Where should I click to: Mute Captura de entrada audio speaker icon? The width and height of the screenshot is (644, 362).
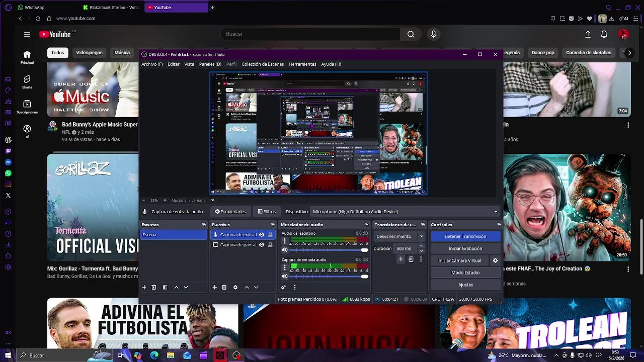[x=285, y=276]
